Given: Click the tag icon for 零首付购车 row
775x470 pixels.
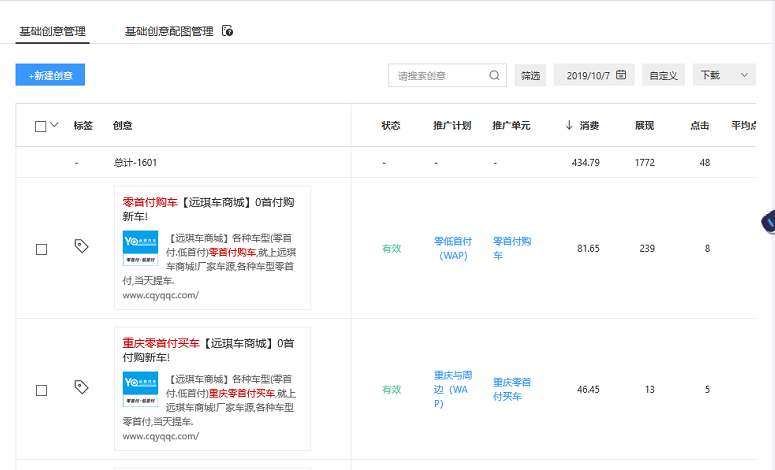Looking at the screenshot, I should 81,246.
